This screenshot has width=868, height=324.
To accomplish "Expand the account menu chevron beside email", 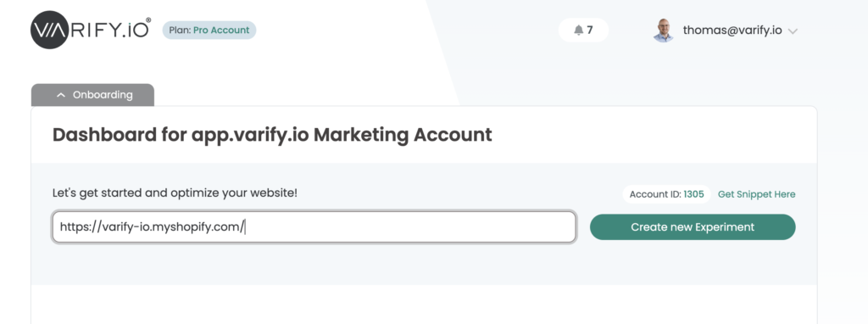I will pos(793,31).
